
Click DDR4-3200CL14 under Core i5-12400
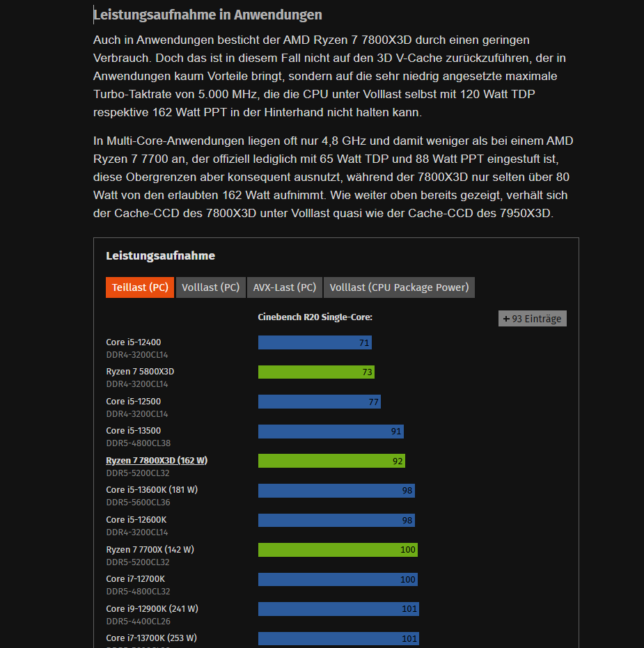coord(137,354)
